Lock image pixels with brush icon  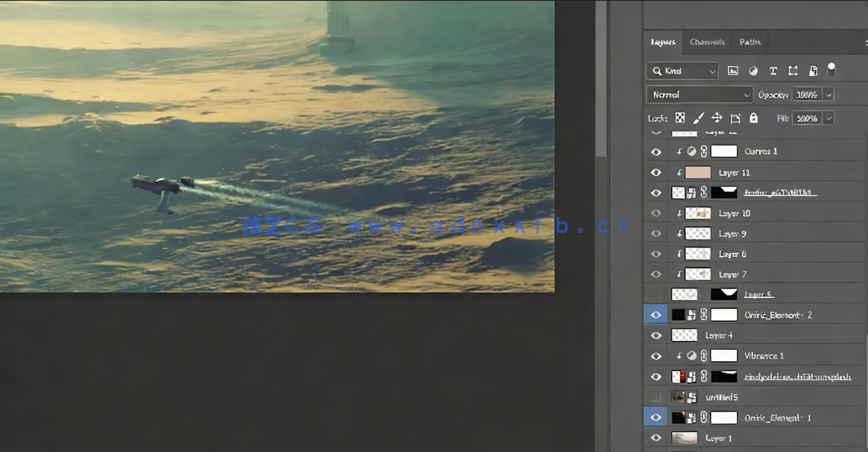[699, 118]
